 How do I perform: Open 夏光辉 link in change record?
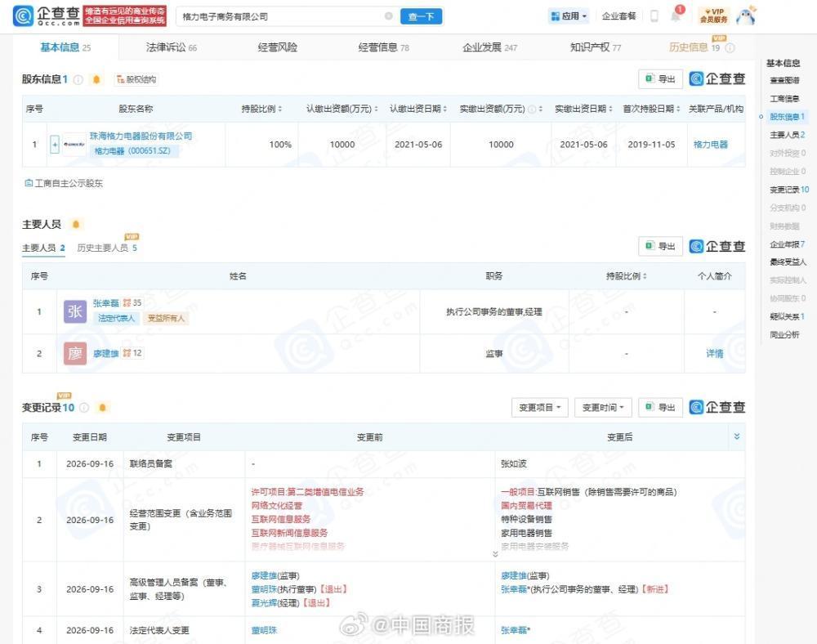264,603
